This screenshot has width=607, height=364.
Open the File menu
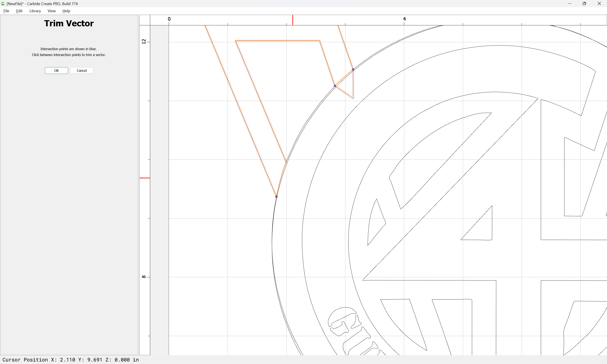(x=6, y=11)
